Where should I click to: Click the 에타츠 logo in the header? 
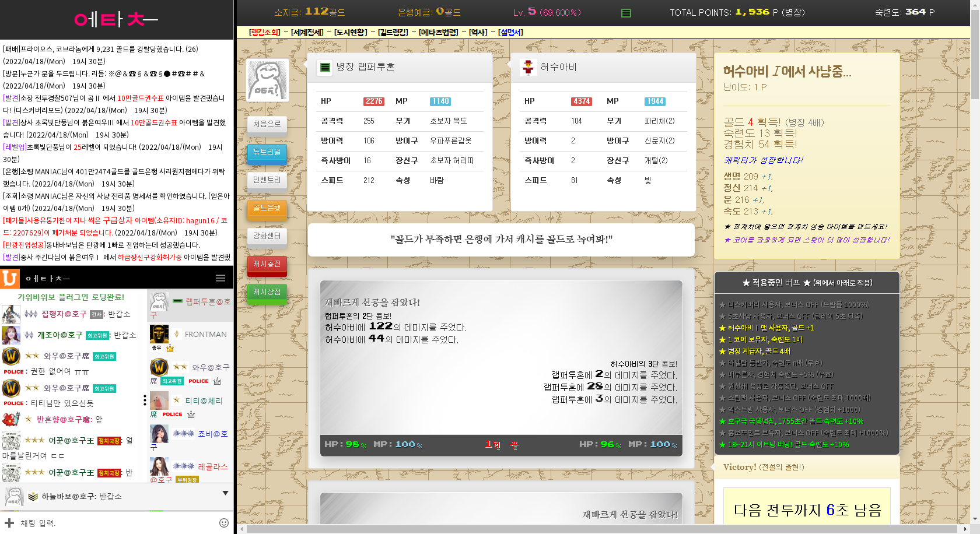tap(116, 20)
